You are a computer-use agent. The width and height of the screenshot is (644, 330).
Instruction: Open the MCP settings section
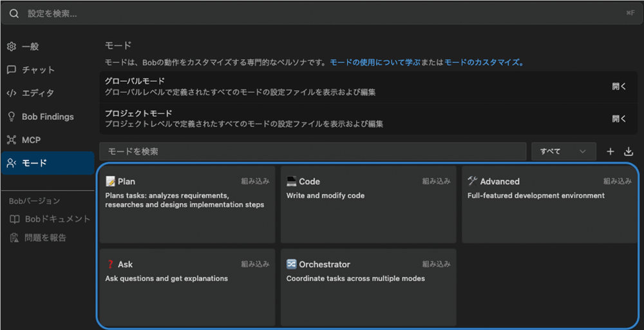(48, 140)
